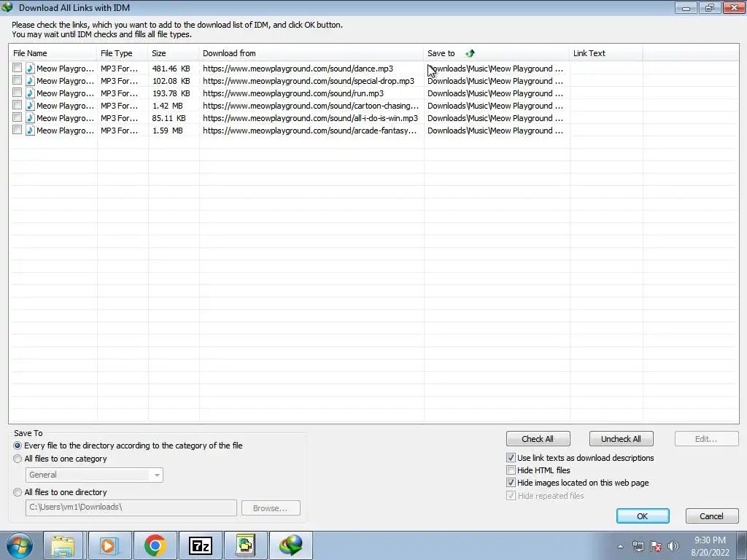
Task: Tick the checkbox for the cartoon-chasing file
Action: click(18, 105)
